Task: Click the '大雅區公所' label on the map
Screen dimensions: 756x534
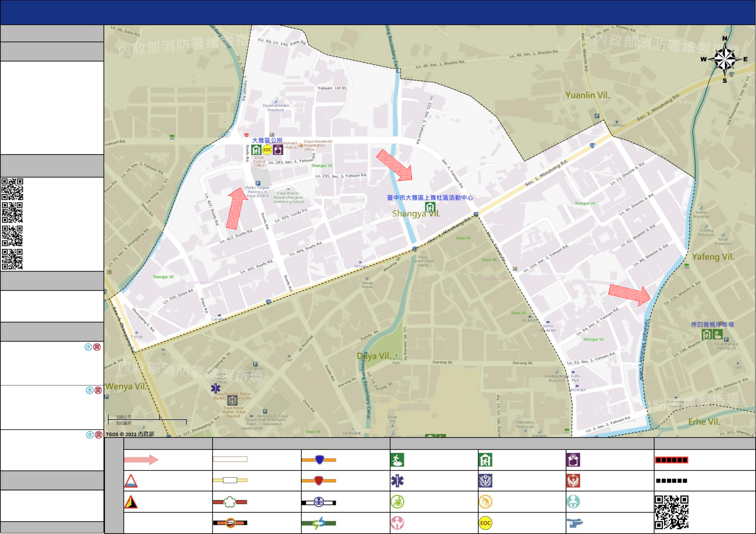Action: [x=267, y=140]
